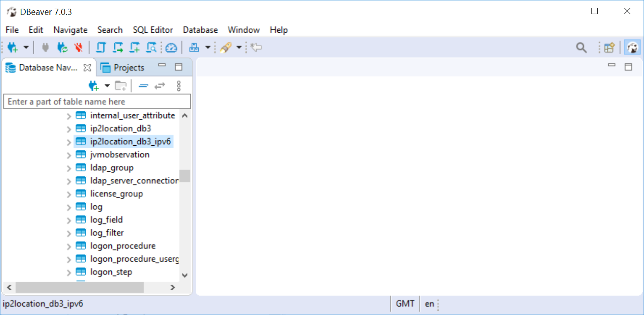Viewport: 644px width, 315px height.
Task: Click the Open Perspective icon at top right
Action: tap(609, 48)
